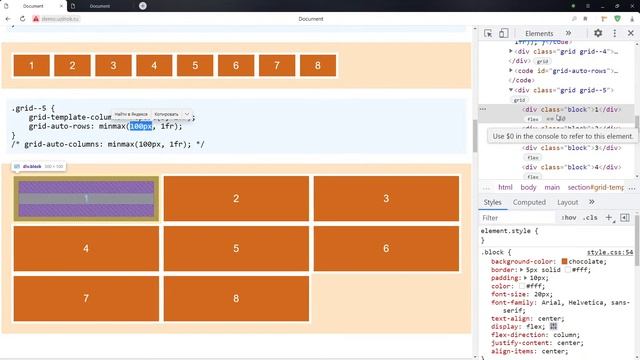
Task: Toggle the flex badge under block 3
Action: (x=533, y=158)
